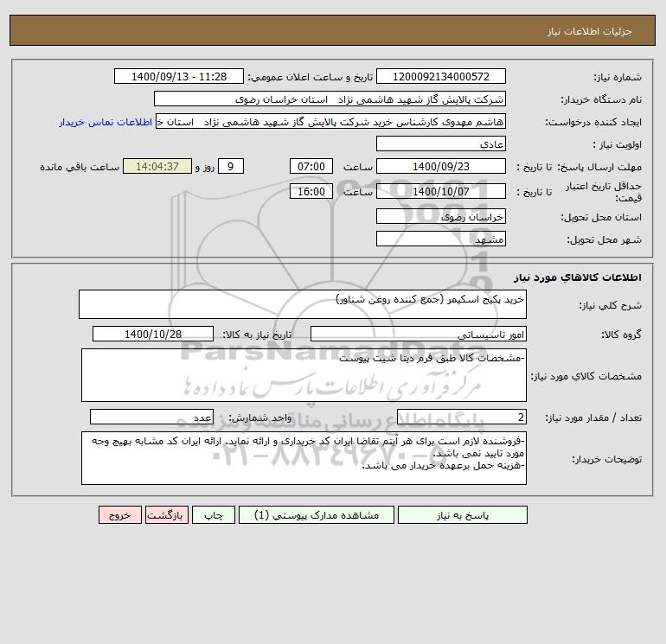
Task: Select the buyer organization name field
Action: coord(330,99)
